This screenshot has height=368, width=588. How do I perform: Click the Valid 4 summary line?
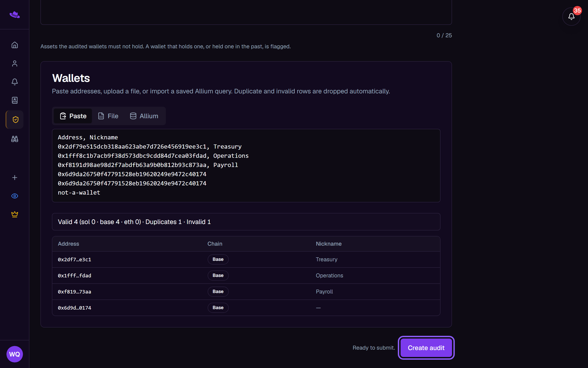(246, 222)
